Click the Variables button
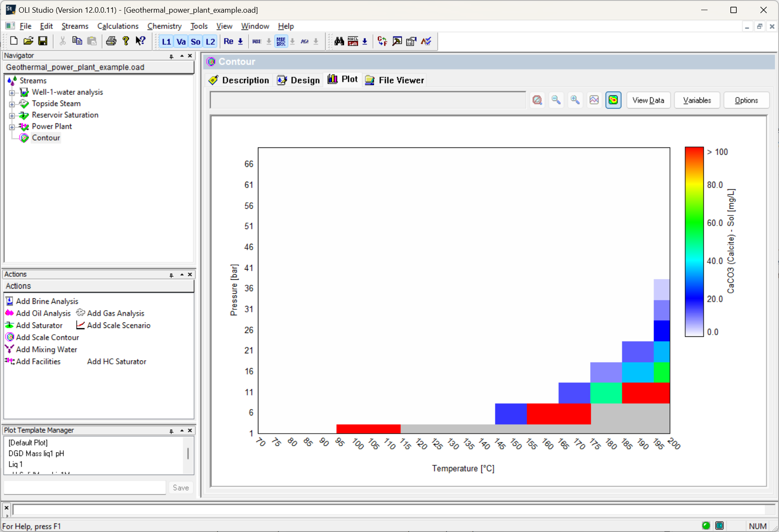The width and height of the screenshot is (779, 532). tap(697, 100)
